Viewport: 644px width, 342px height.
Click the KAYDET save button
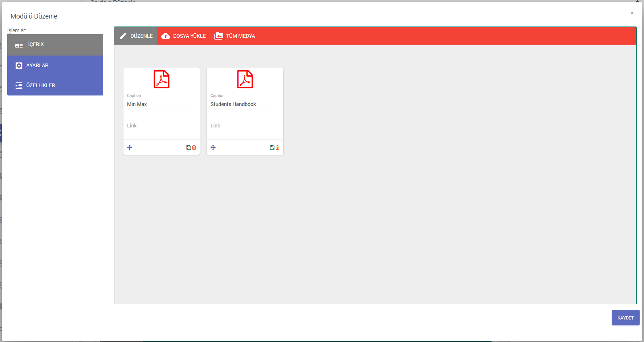pyautogui.click(x=625, y=318)
